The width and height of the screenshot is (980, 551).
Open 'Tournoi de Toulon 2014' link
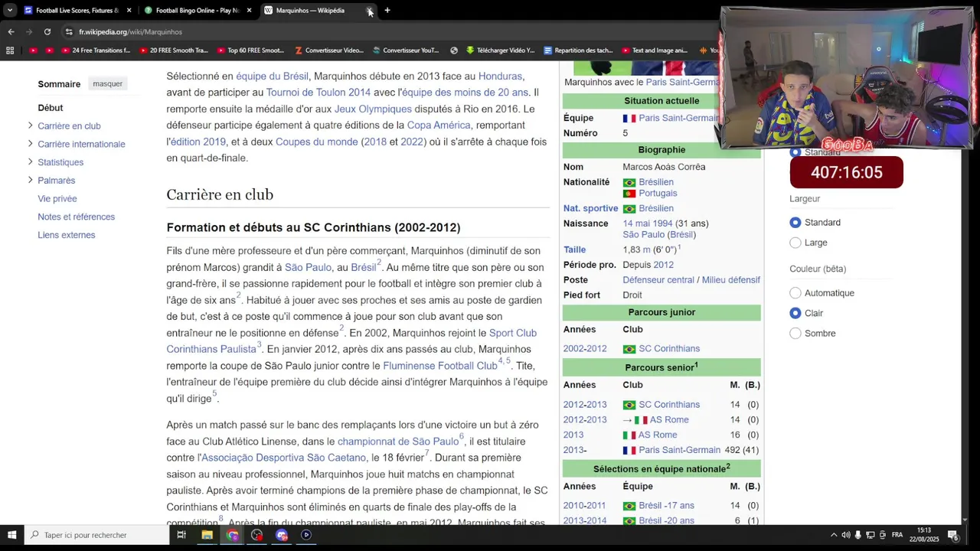(x=318, y=93)
